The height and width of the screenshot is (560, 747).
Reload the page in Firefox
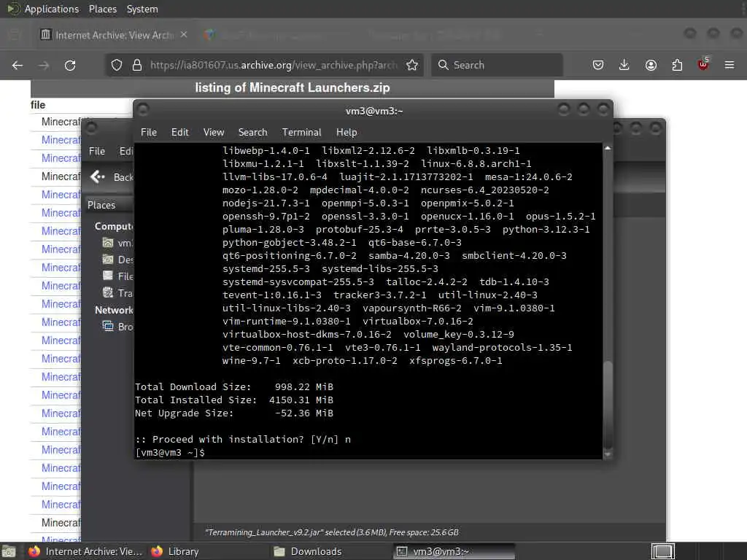pyautogui.click(x=70, y=65)
